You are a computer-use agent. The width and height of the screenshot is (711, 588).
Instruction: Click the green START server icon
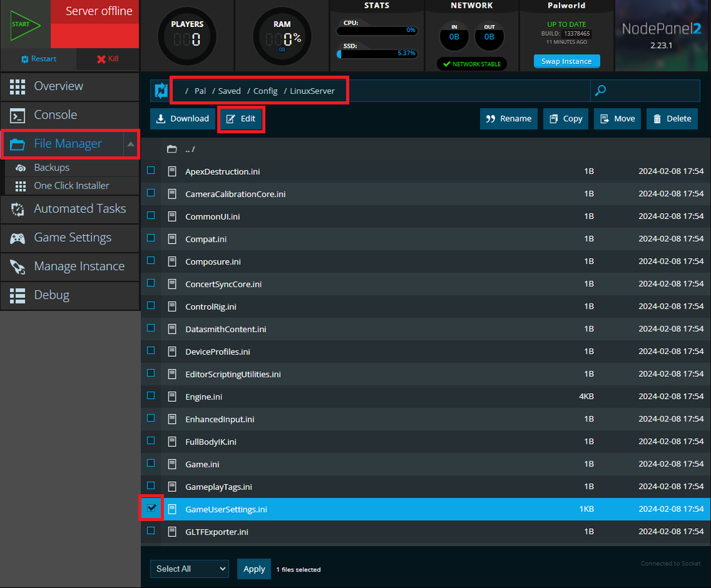pos(25,24)
